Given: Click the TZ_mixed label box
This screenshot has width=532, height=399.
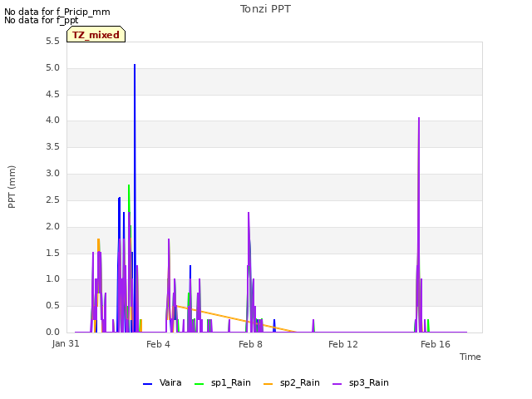Looking at the screenshot, I should point(96,34).
